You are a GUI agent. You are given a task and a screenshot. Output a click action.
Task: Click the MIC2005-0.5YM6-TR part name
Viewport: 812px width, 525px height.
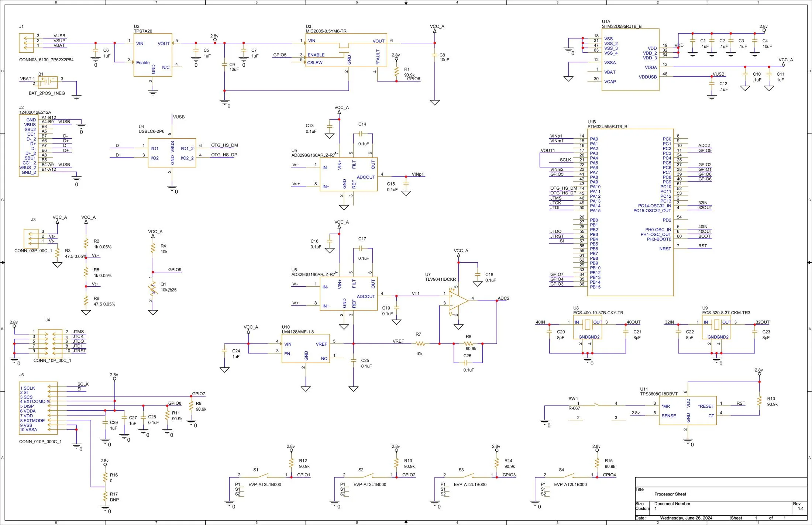(x=326, y=31)
